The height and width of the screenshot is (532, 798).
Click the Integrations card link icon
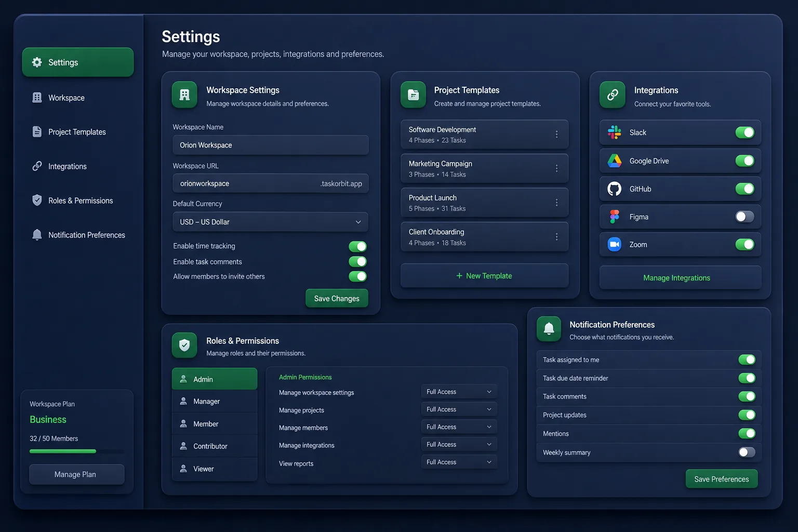(613, 95)
